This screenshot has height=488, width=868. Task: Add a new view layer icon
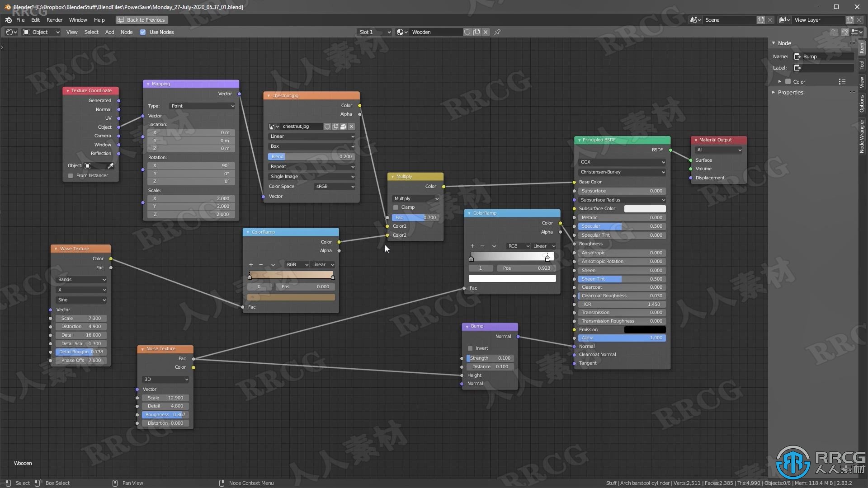(x=850, y=20)
